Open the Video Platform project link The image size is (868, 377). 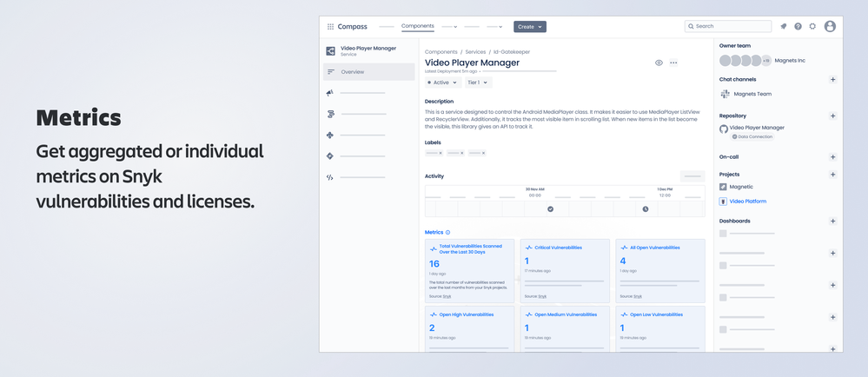coord(748,202)
